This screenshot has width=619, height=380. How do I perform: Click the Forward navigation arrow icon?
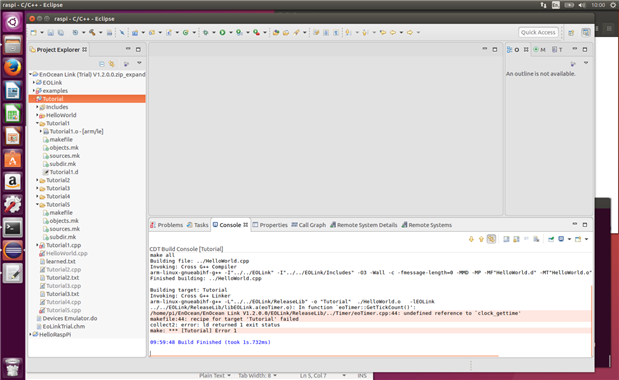(x=410, y=33)
